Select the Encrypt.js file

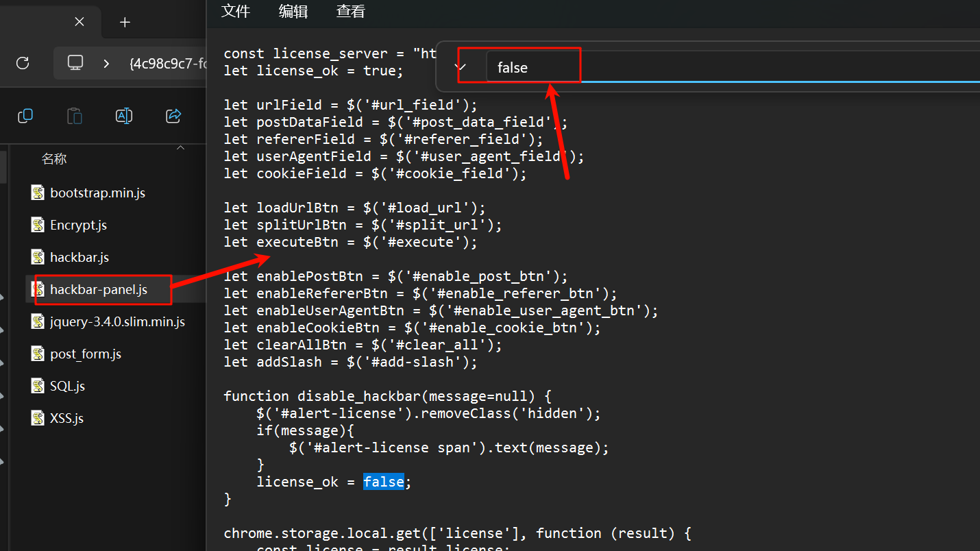click(x=78, y=225)
